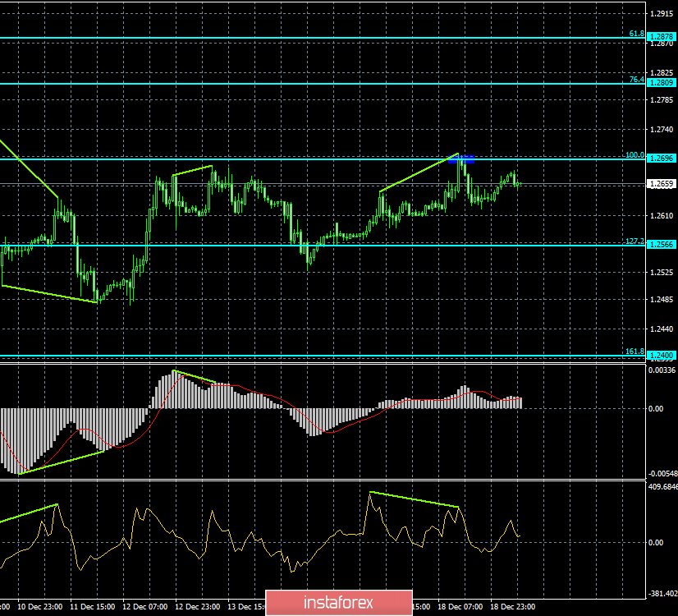The width and height of the screenshot is (678, 616).
Task: Select the 1.2566 price tag at 127.2 level
Action: [662, 245]
